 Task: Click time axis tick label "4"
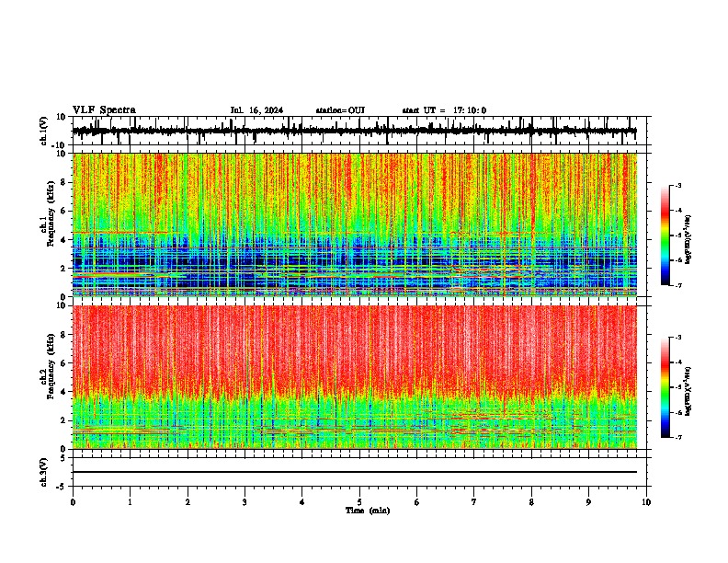[x=302, y=502]
